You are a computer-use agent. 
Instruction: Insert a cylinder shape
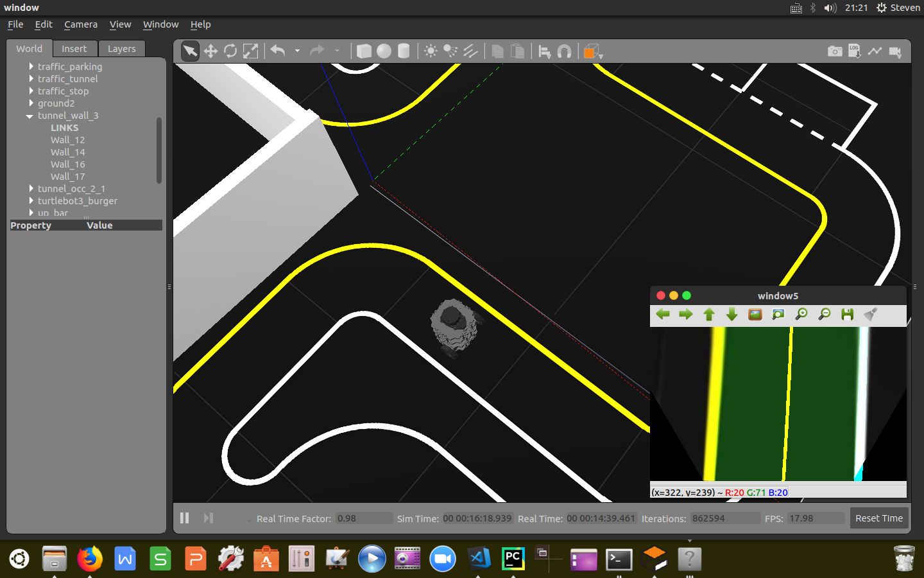404,51
